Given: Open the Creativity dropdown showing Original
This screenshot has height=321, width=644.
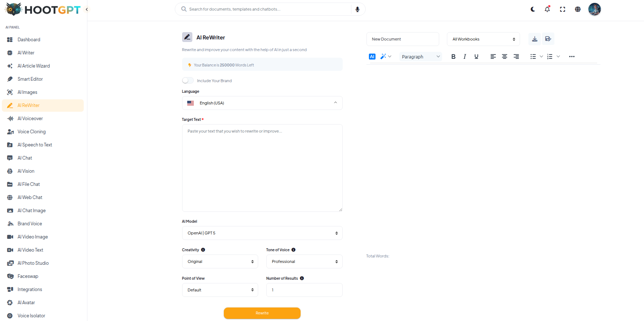Looking at the screenshot, I should click(x=220, y=261).
